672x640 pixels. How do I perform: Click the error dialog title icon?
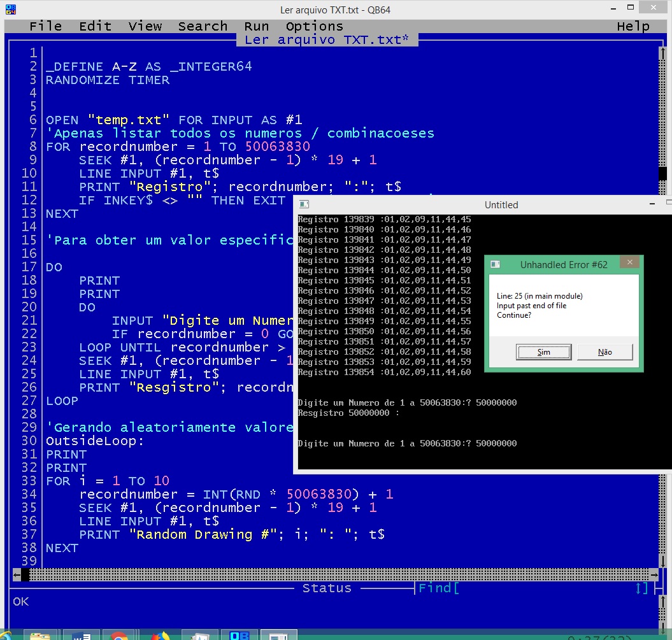(496, 264)
